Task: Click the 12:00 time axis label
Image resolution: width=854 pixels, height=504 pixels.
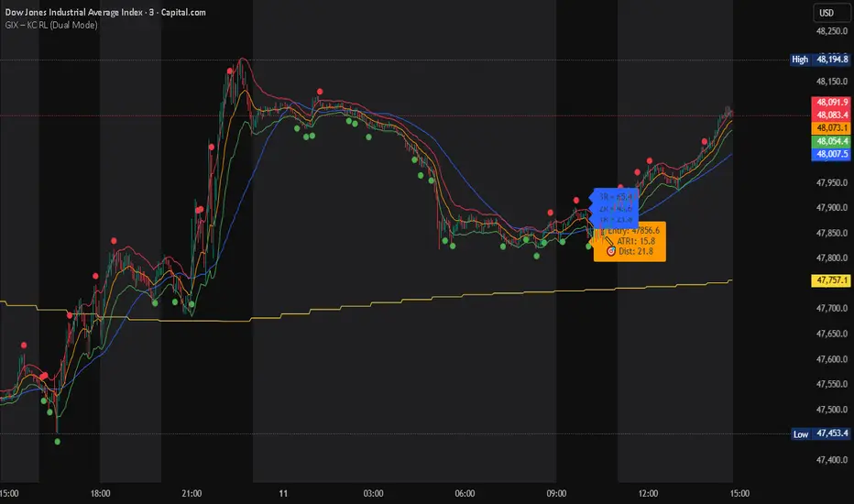Action: tap(648, 494)
